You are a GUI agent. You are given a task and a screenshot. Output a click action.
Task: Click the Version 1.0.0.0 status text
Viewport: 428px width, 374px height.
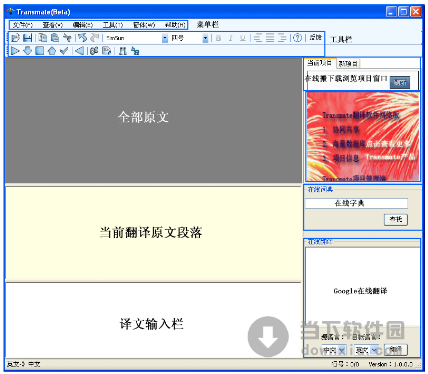coord(390,364)
